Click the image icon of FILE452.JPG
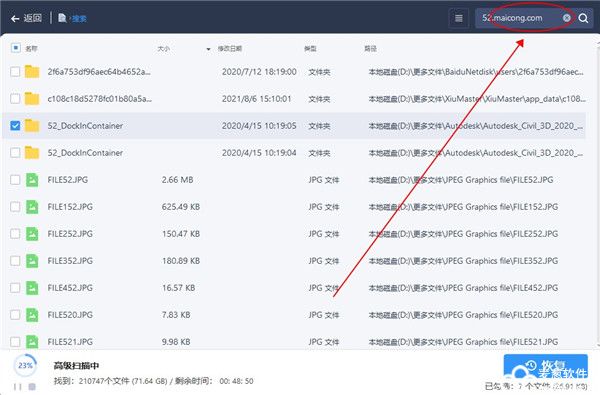The image size is (600, 395). pos(32,287)
